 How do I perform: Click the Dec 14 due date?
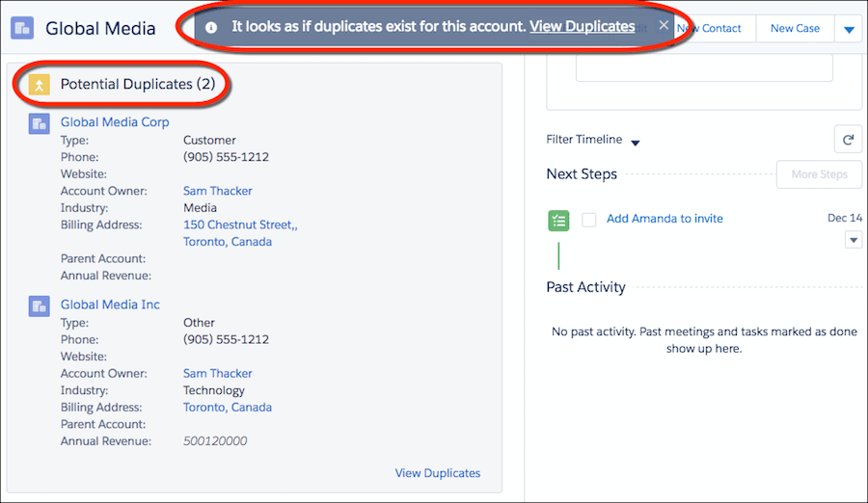[x=845, y=218]
